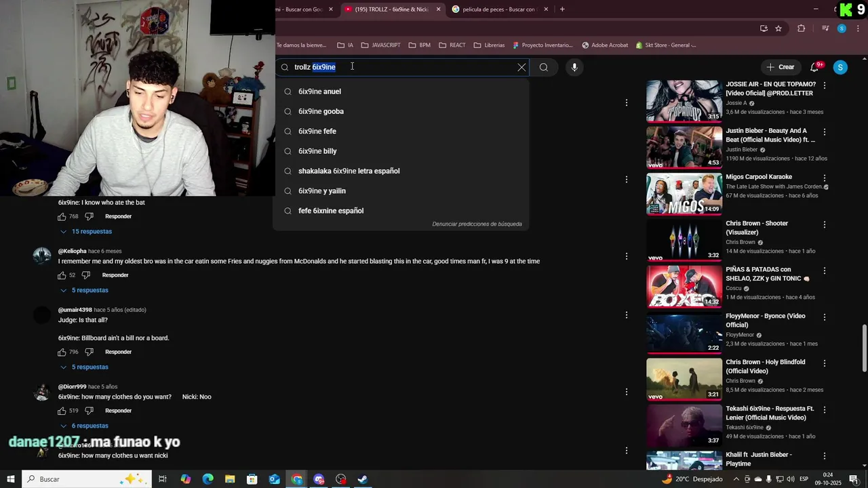Open the IA bookmarks folder
The height and width of the screenshot is (488, 868).
[x=345, y=45]
